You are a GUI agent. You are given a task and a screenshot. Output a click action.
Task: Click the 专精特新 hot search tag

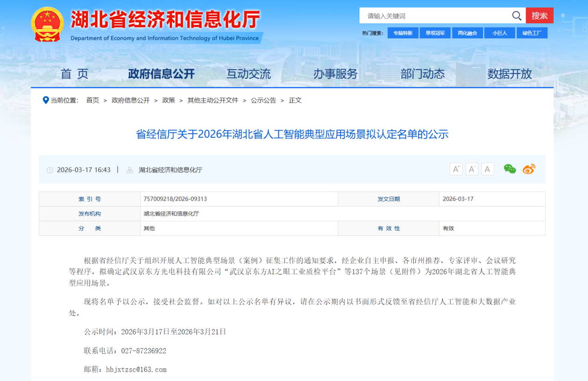pos(403,33)
